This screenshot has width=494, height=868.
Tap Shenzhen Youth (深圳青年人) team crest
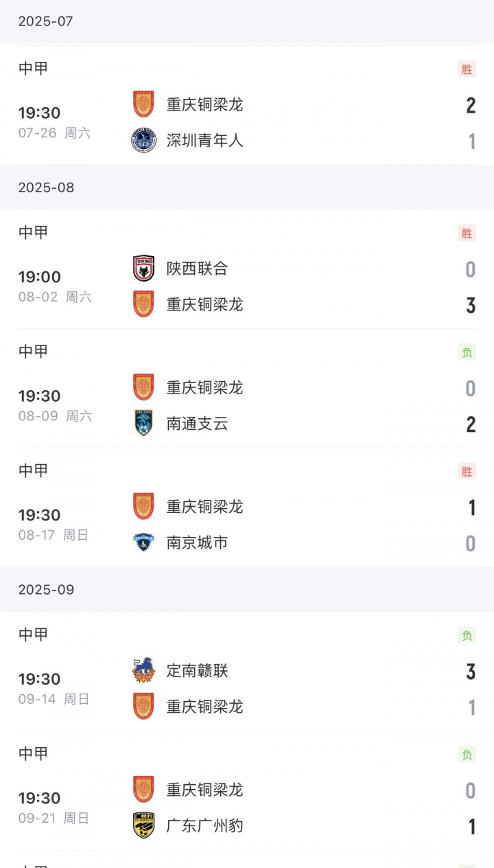pos(143,141)
